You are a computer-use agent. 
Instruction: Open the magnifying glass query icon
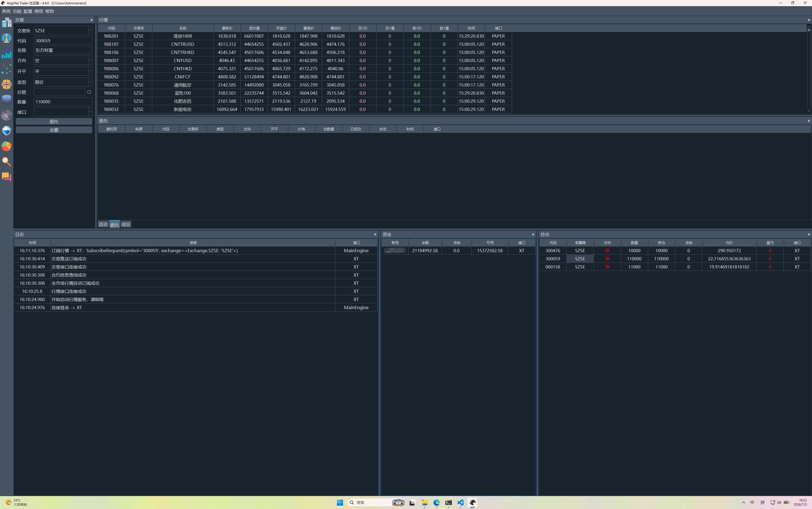7,161
